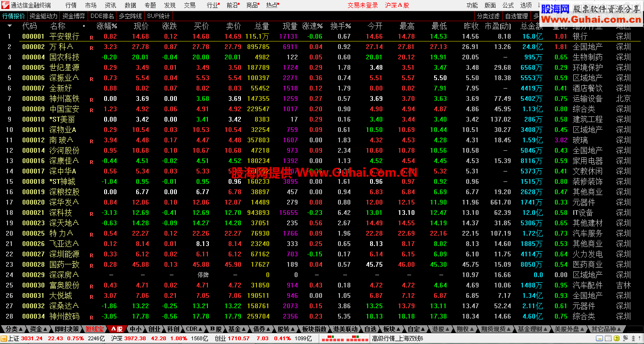This screenshot has width=644, height=344.
Task: Open the 期权 bottom tab dropdown
Action: pyautogui.click(x=466, y=329)
